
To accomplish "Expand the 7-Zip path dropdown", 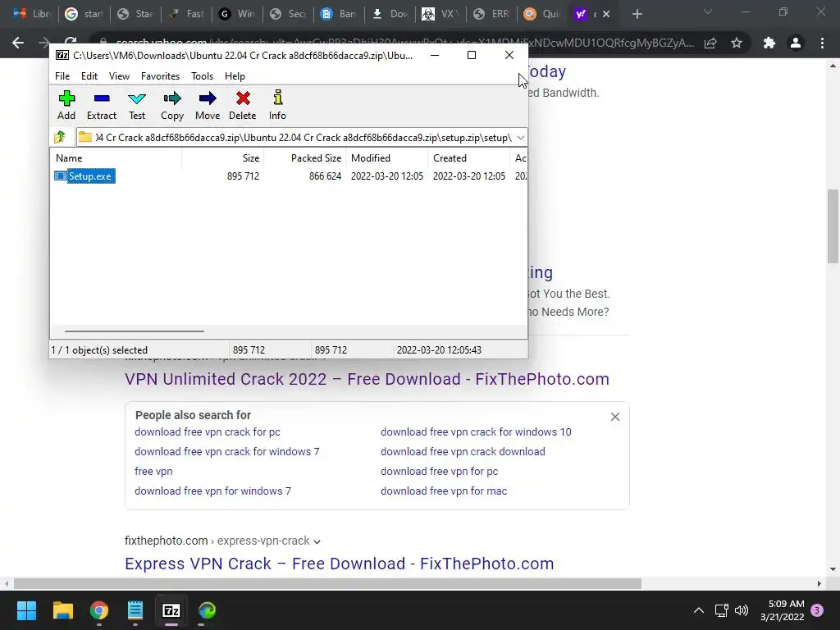I will (521, 138).
